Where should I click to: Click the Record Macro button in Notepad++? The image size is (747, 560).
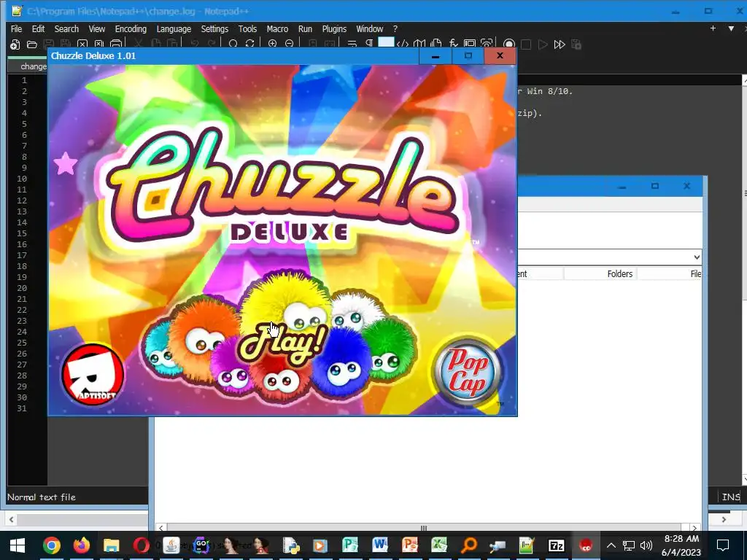click(508, 44)
